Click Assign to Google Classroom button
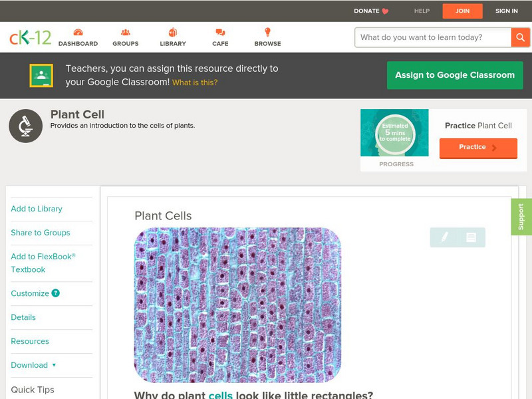532x399 pixels. click(x=455, y=75)
